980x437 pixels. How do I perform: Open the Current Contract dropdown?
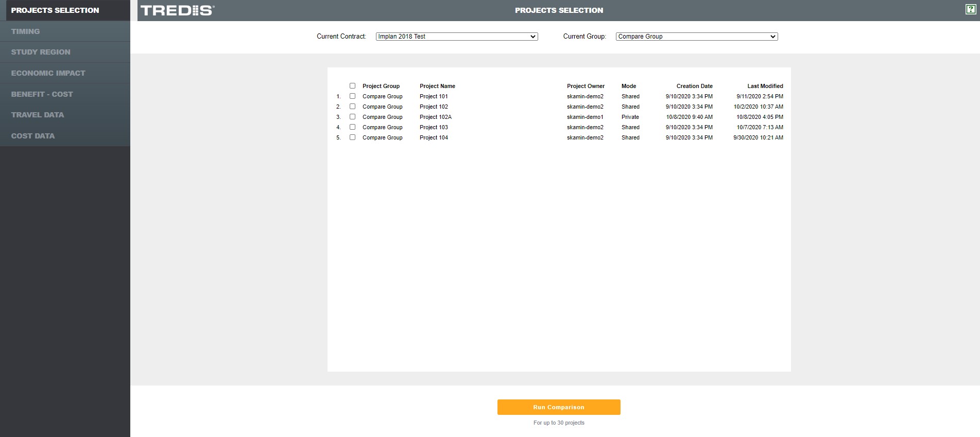(x=456, y=37)
